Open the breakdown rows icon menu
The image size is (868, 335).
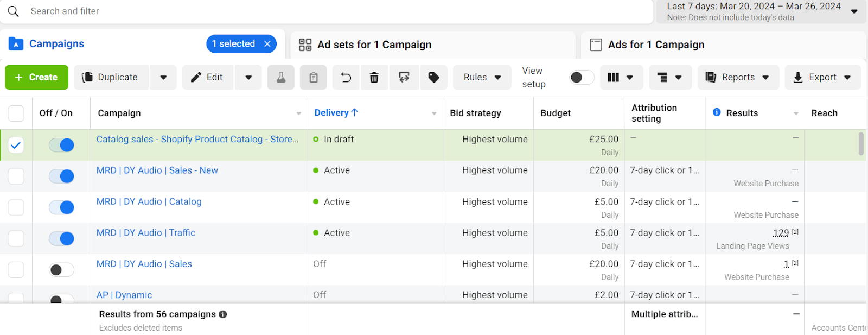pyautogui.click(x=669, y=78)
